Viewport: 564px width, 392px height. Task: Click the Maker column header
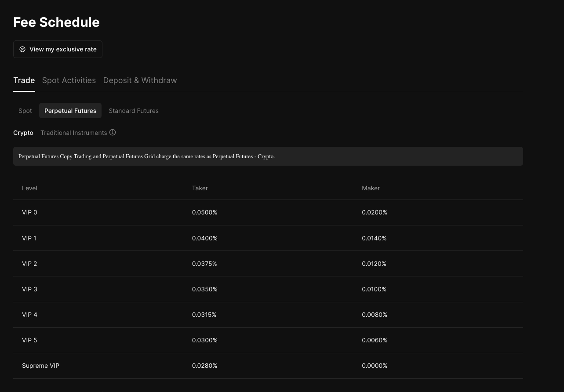click(371, 188)
